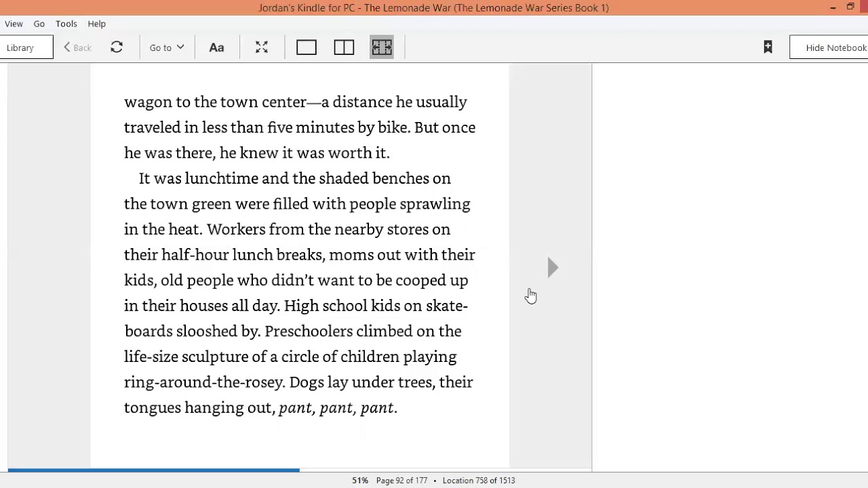Go to the next page arrow

[553, 268]
